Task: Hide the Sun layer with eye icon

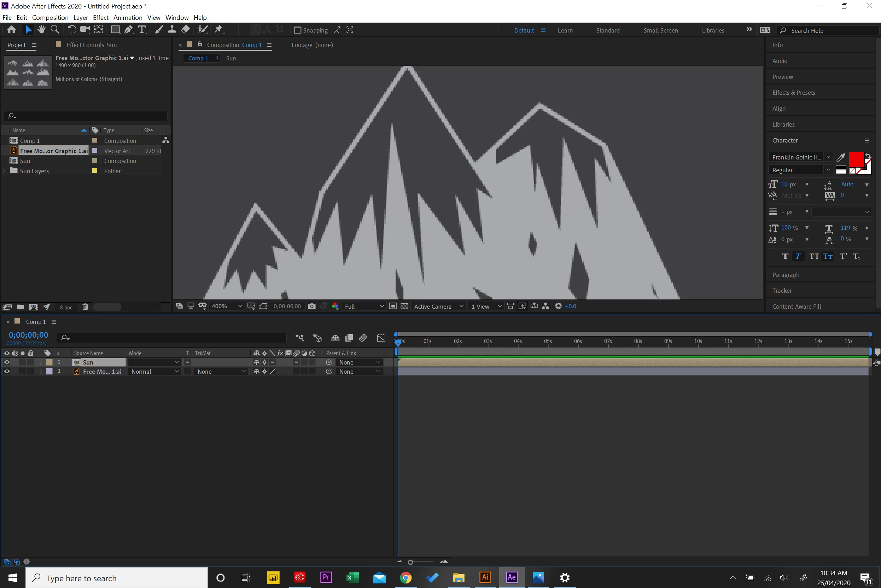Action: (7, 362)
